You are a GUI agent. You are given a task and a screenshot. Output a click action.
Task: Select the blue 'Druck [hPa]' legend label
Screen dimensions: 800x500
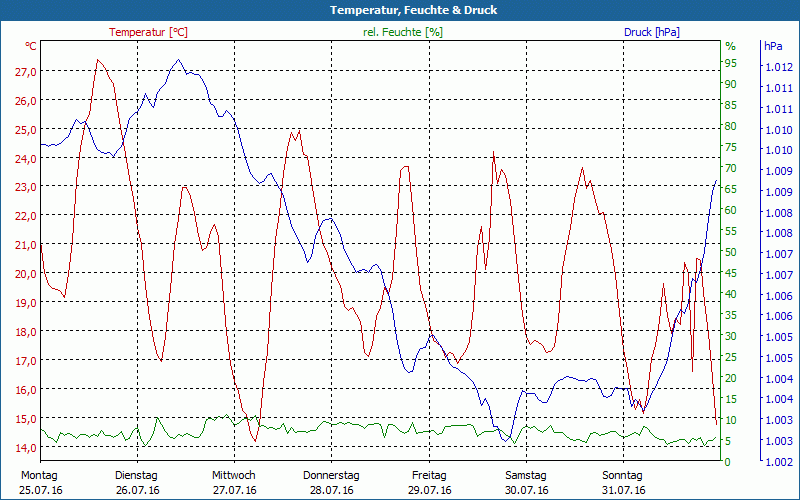point(652,32)
